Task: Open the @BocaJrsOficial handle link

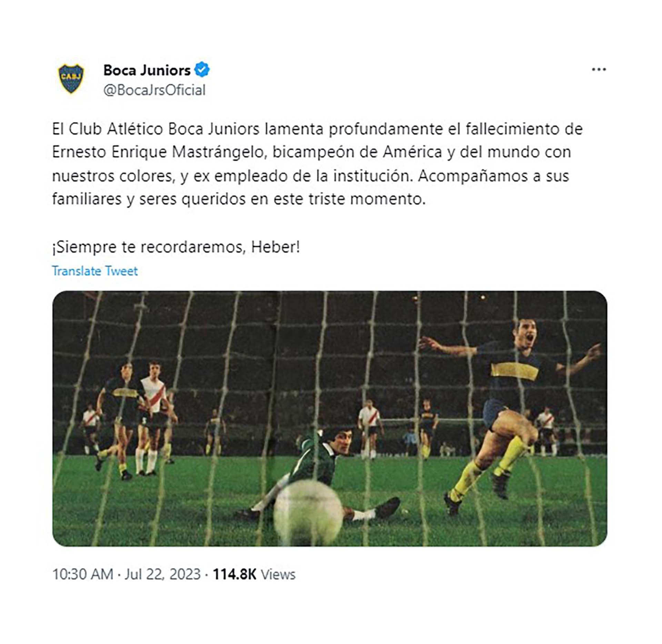Action: coord(154,90)
